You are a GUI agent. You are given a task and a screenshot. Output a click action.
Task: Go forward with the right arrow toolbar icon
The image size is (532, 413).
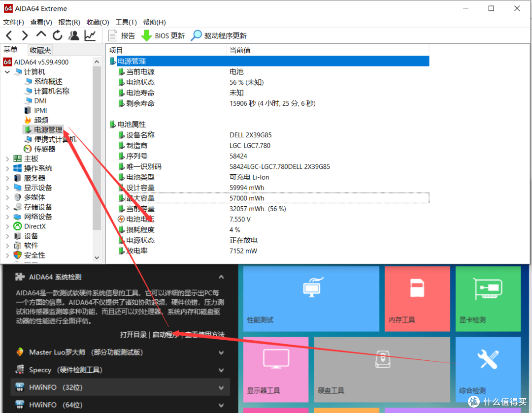(25, 35)
